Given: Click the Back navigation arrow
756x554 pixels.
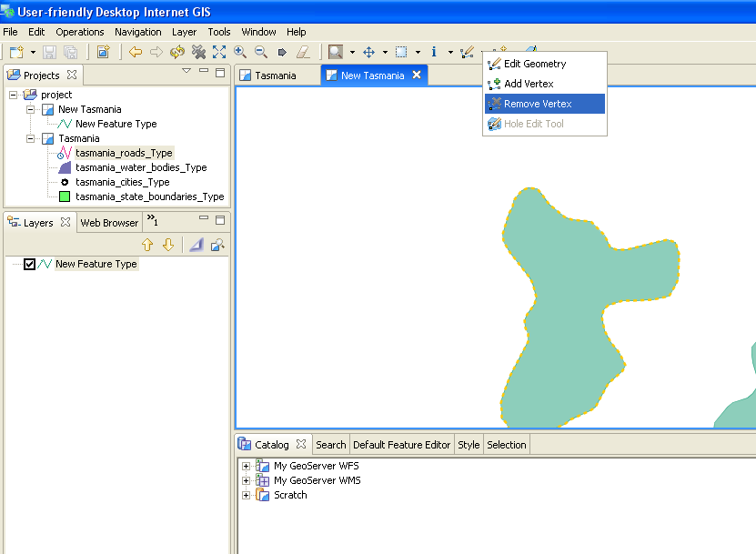Looking at the screenshot, I should 136,52.
